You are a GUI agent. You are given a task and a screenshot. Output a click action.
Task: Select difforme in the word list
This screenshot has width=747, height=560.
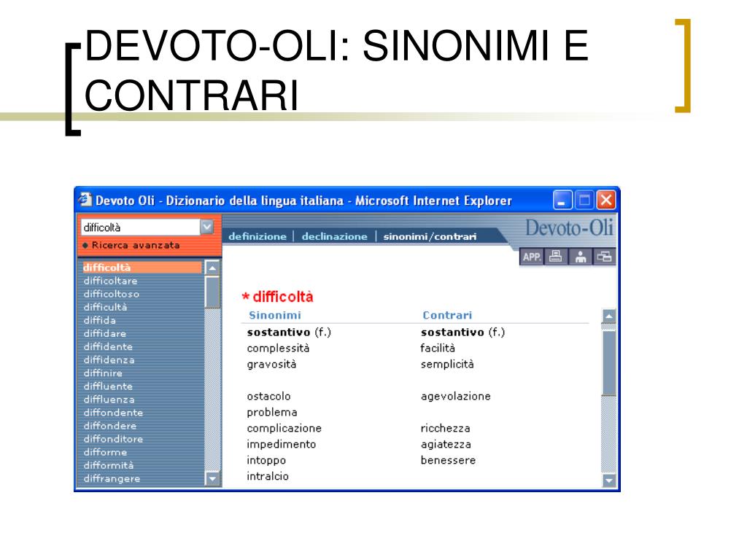point(105,452)
